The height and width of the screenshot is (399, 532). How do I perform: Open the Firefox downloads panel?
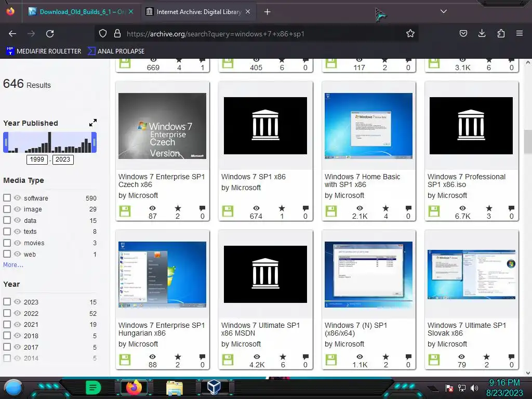[482, 33]
